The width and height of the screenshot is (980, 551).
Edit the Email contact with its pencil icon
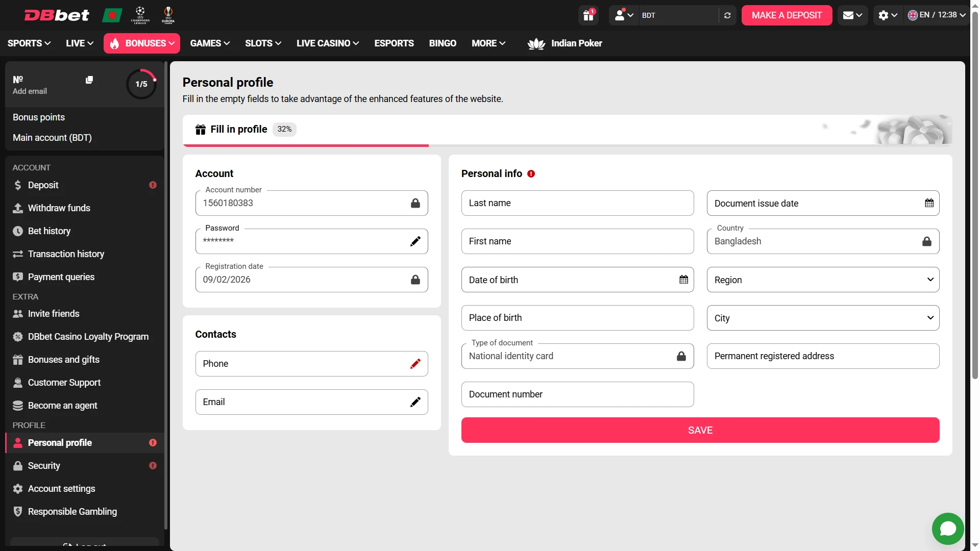pyautogui.click(x=415, y=402)
